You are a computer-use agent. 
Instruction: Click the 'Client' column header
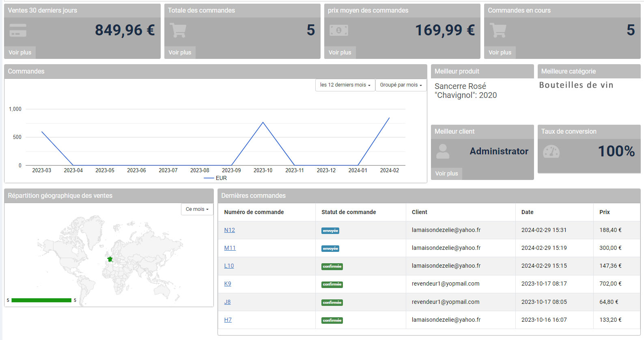click(x=420, y=212)
